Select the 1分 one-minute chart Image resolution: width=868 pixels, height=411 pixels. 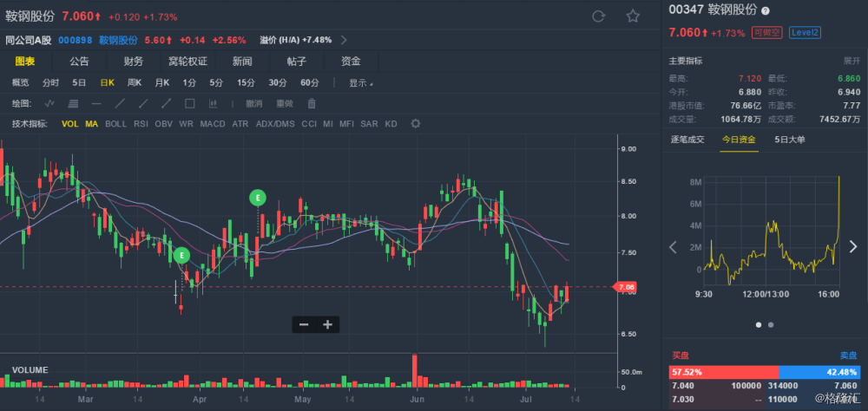[189, 83]
